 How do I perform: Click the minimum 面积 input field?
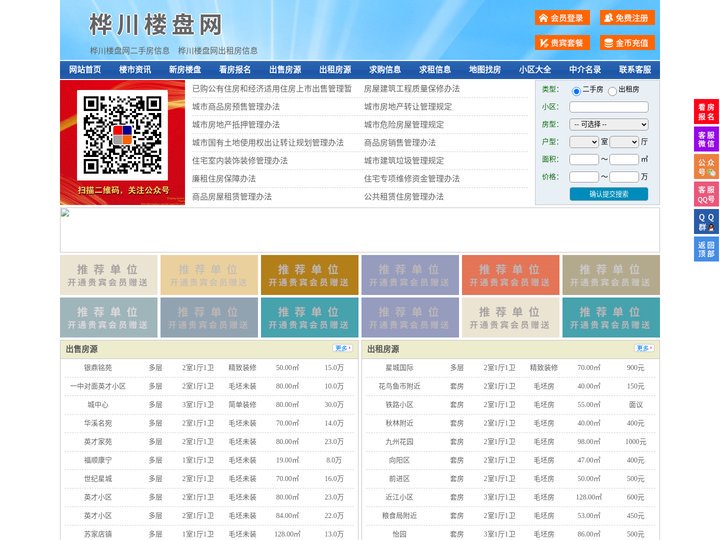tap(584, 159)
